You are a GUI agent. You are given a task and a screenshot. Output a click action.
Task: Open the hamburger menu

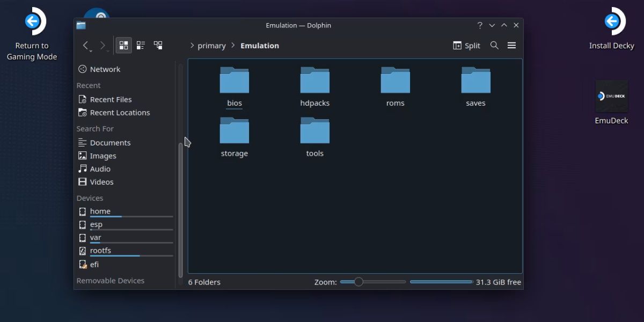(511, 45)
